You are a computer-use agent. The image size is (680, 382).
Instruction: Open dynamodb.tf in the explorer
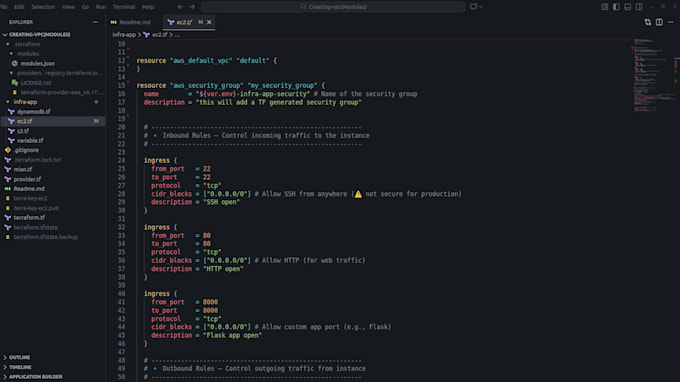(33, 111)
